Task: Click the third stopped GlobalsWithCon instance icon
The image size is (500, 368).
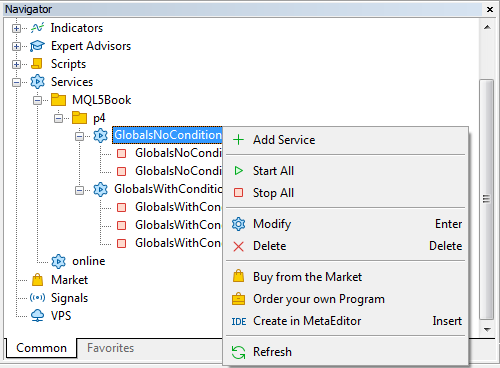Action: tap(122, 243)
